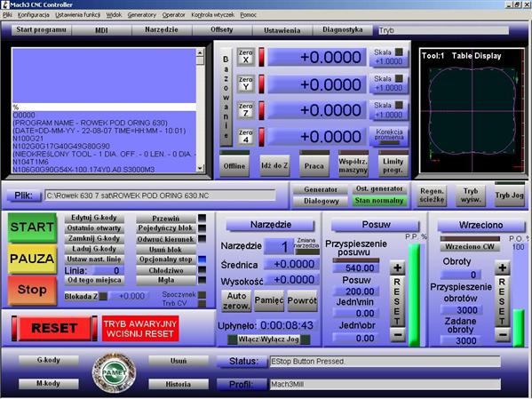Click the Przewiń button
The image size is (532, 399).
[x=166, y=219]
